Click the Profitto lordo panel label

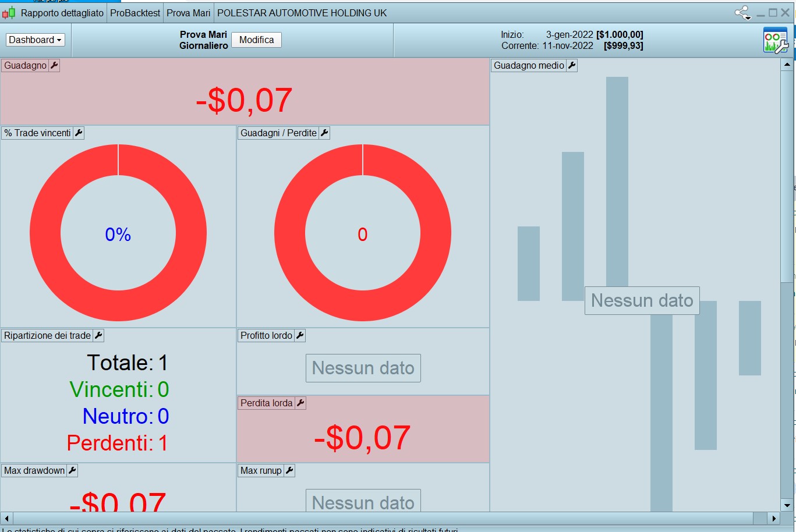[x=266, y=336]
